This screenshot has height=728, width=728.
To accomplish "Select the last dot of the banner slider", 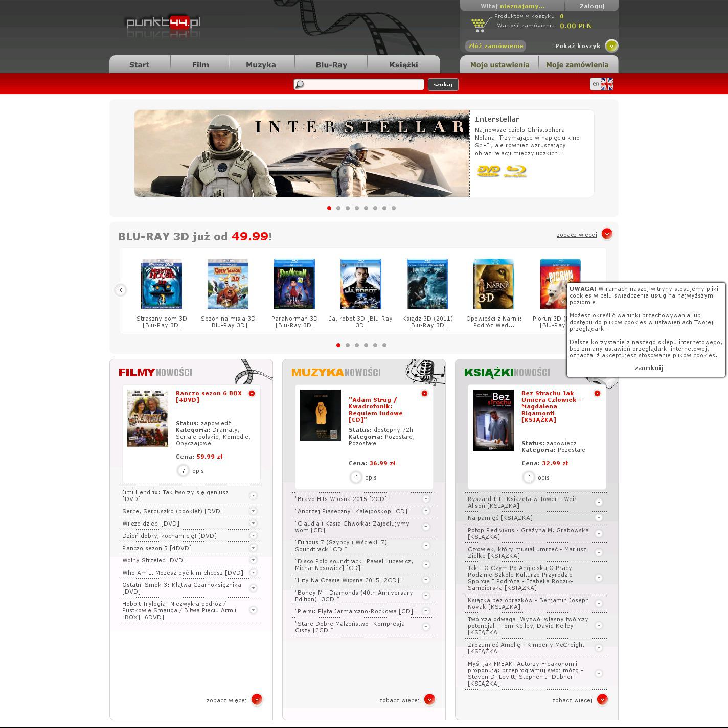I will [x=394, y=208].
